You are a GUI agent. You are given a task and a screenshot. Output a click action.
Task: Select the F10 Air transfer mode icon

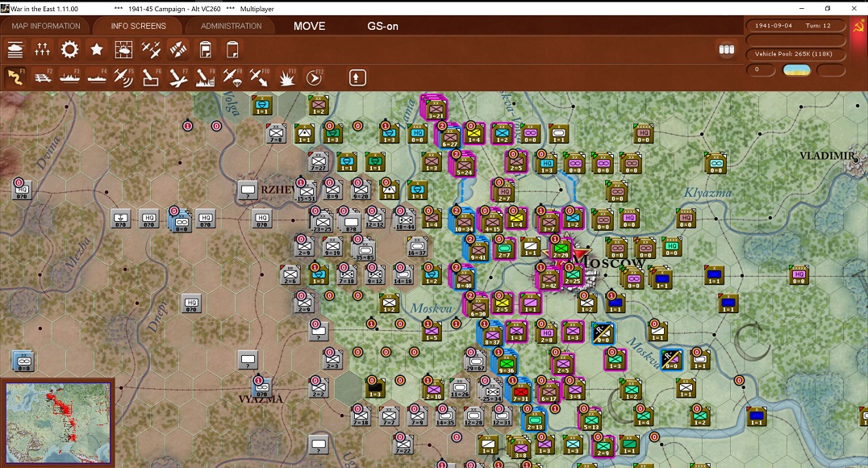(x=259, y=77)
